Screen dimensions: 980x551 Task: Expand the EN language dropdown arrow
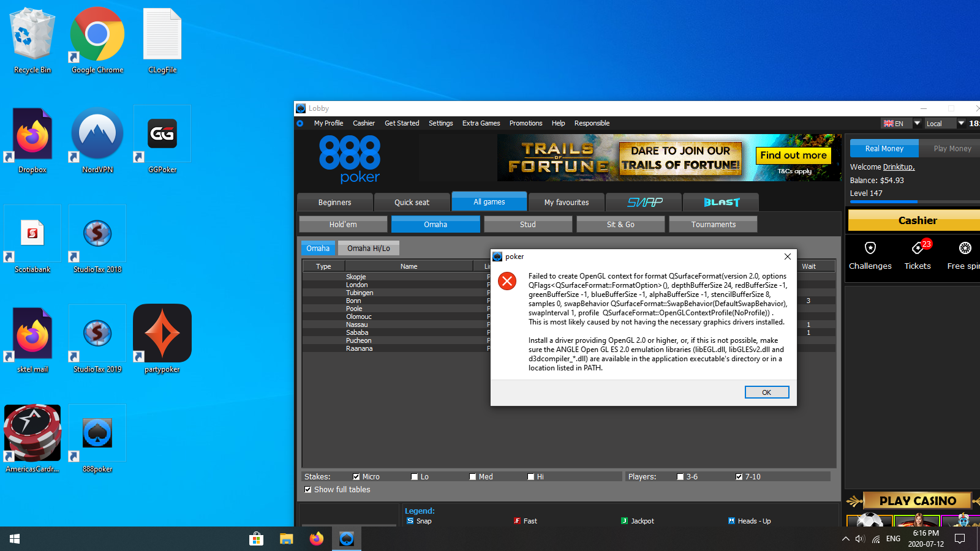[918, 123]
